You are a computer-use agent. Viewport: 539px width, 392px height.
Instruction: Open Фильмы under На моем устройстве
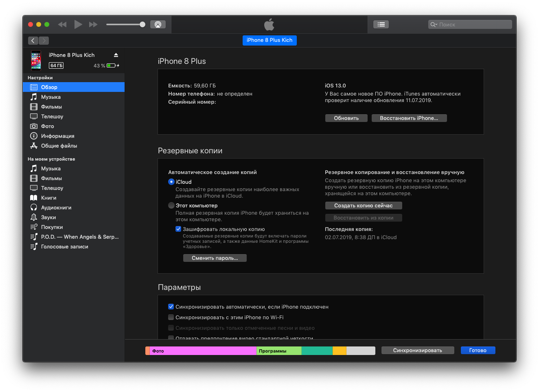point(74,178)
